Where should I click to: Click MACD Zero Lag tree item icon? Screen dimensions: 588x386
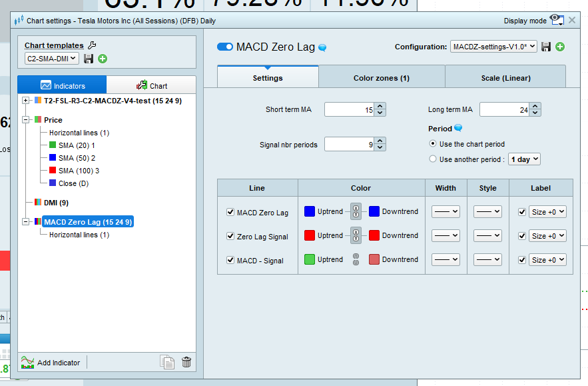(38, 221)
